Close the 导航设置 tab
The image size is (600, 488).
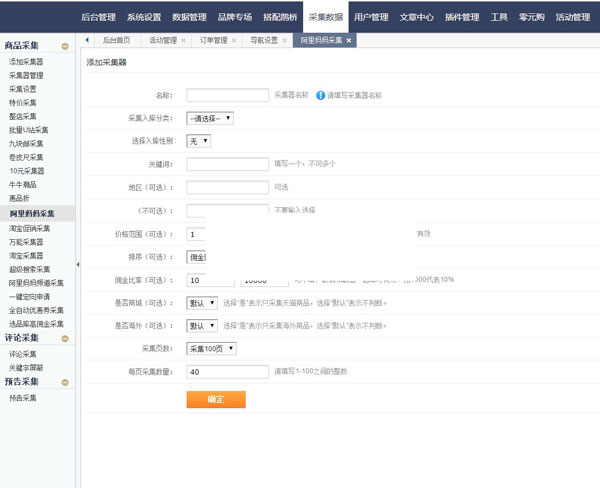[x=284, y=41]
